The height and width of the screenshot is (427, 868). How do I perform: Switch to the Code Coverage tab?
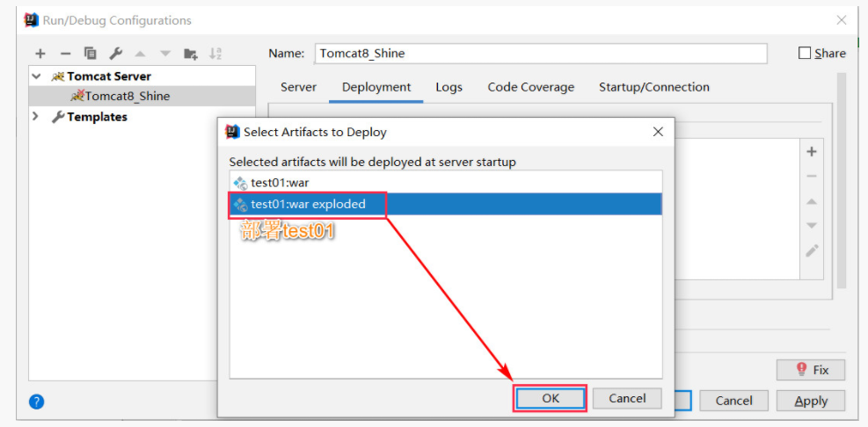click(531, 87)
